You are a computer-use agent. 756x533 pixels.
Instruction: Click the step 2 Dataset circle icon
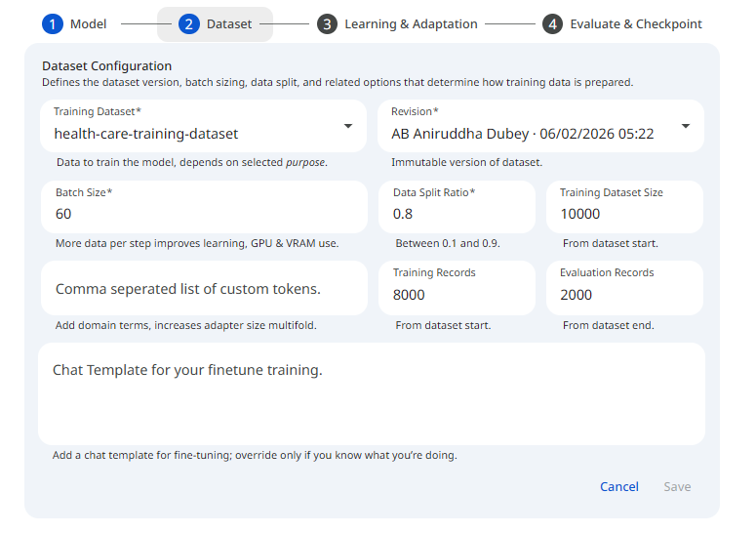[x=189, y=24]
